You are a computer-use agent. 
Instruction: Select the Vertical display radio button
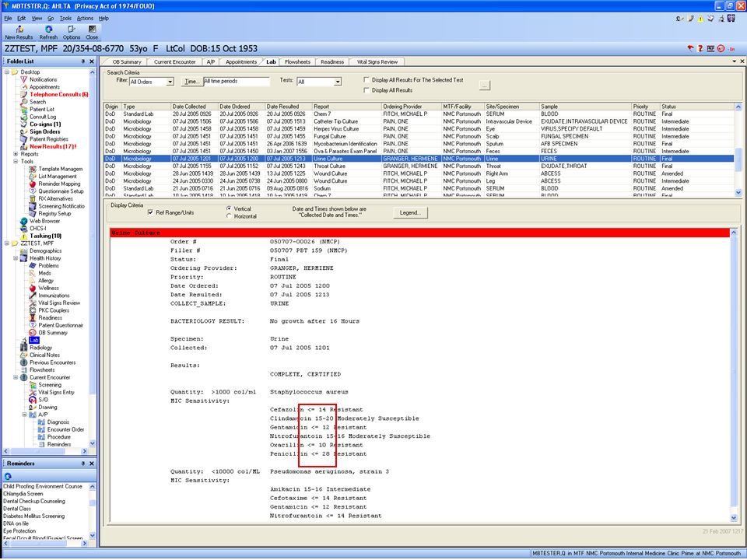(x=229, y=208)
